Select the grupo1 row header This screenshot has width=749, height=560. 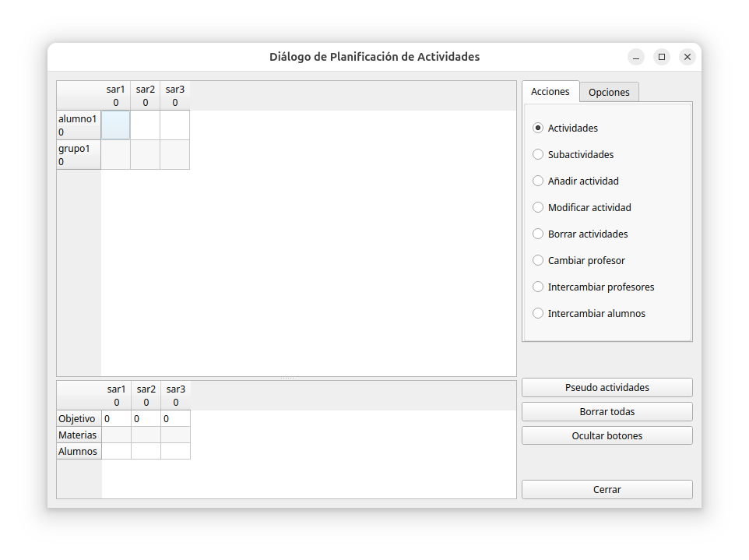[x=79, y=155]
